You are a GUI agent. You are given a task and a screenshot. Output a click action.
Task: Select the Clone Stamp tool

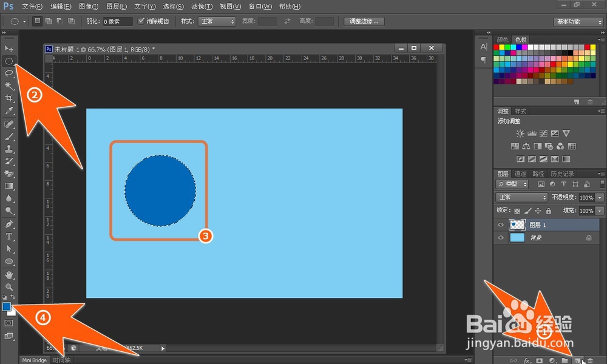pyautogui.click(x=9, y=149)
